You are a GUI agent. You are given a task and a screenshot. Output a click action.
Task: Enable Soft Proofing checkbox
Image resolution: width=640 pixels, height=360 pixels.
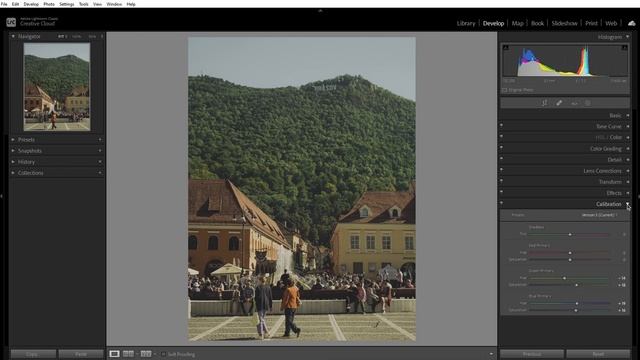[x=163, y=354]
